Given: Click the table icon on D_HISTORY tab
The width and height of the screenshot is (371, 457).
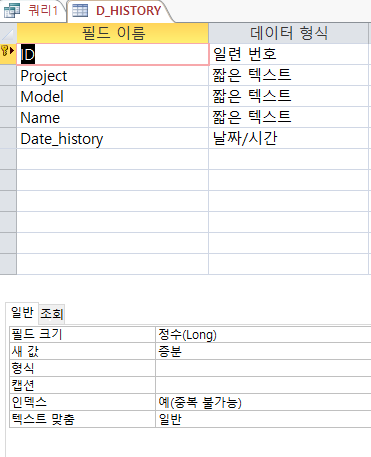Looking at the screenshot, I should tap(80, 11).
